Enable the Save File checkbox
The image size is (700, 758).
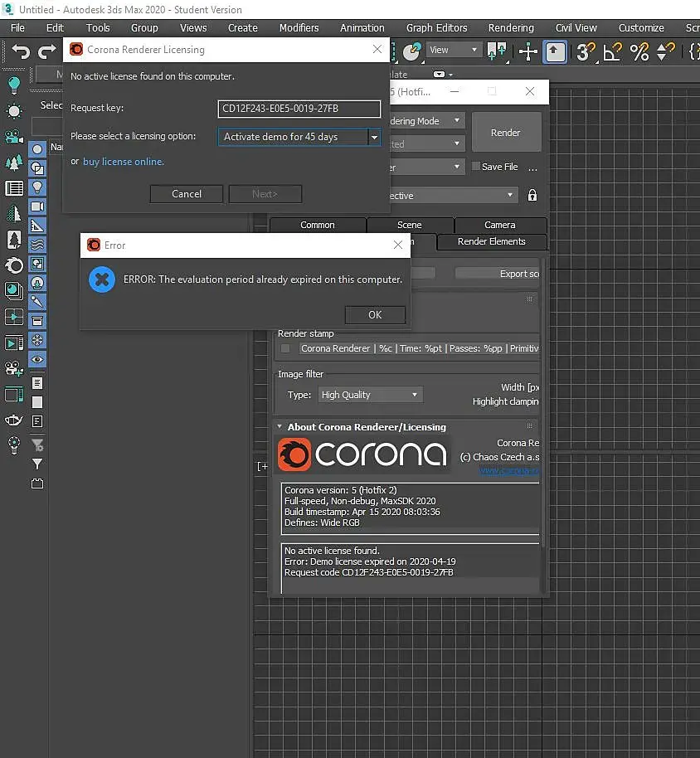pyautogui.click(x=476, y=167)
